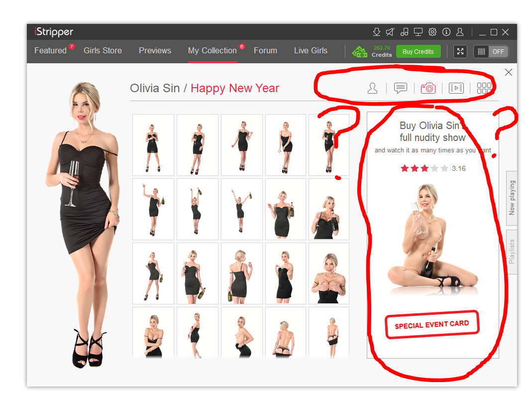Click the 262.70 Credits balance text

coord(382,52)
